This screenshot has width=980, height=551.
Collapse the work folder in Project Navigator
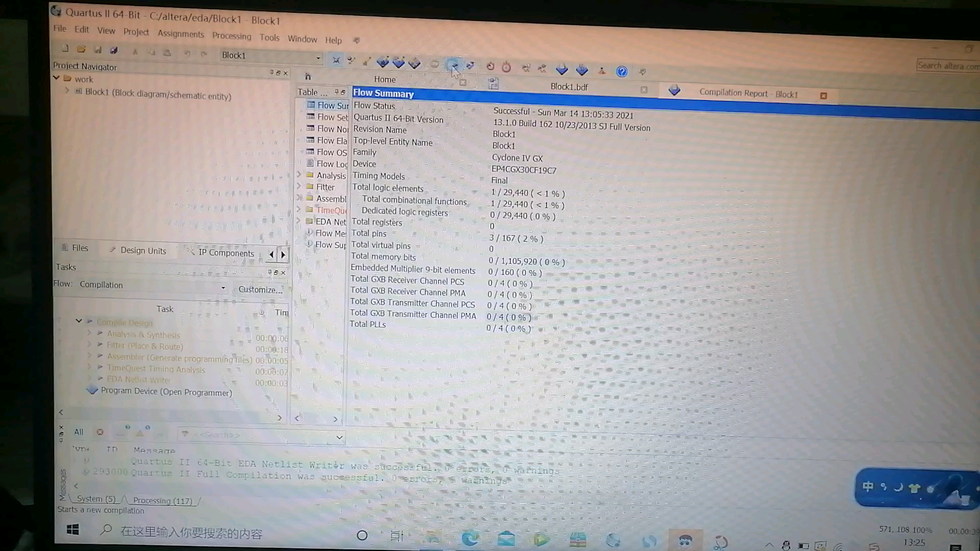(57, 78)
